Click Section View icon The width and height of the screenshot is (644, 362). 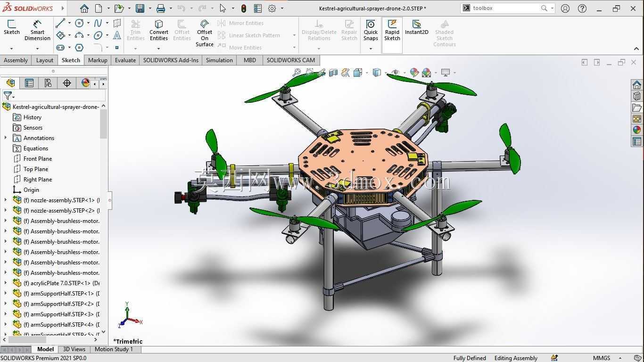click(x=333, y=73)
